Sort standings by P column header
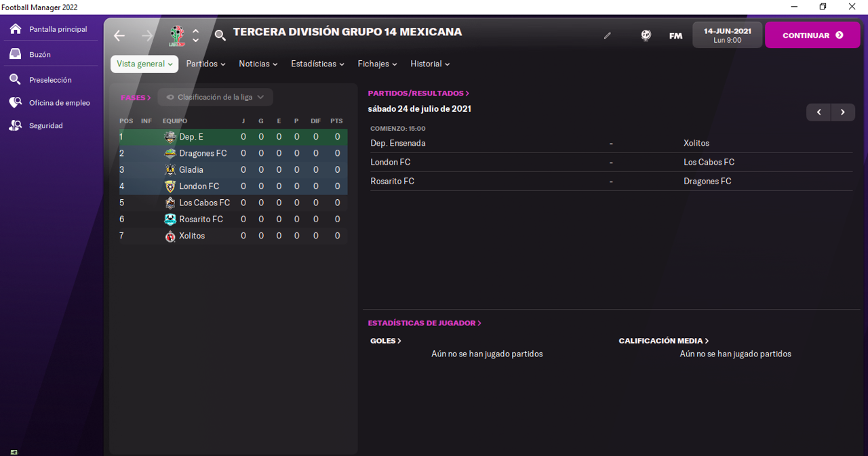The width and height of the screenshot is (868, 456). click(296, 121)
